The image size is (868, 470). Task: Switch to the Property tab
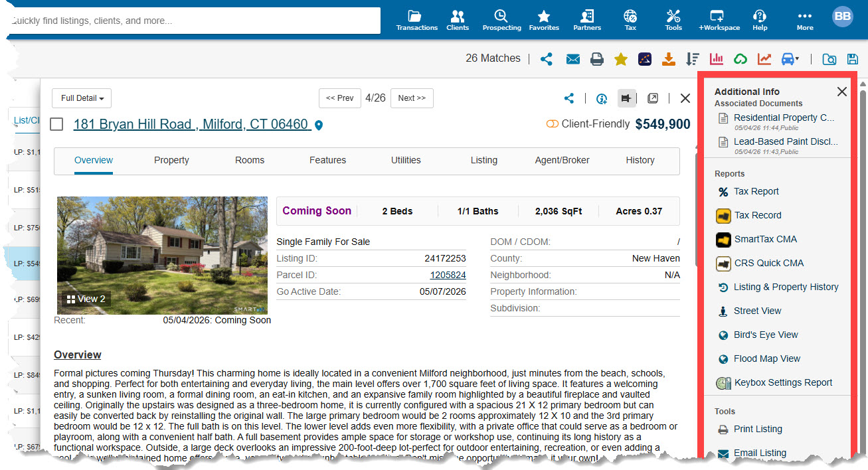tap(171, 160)
